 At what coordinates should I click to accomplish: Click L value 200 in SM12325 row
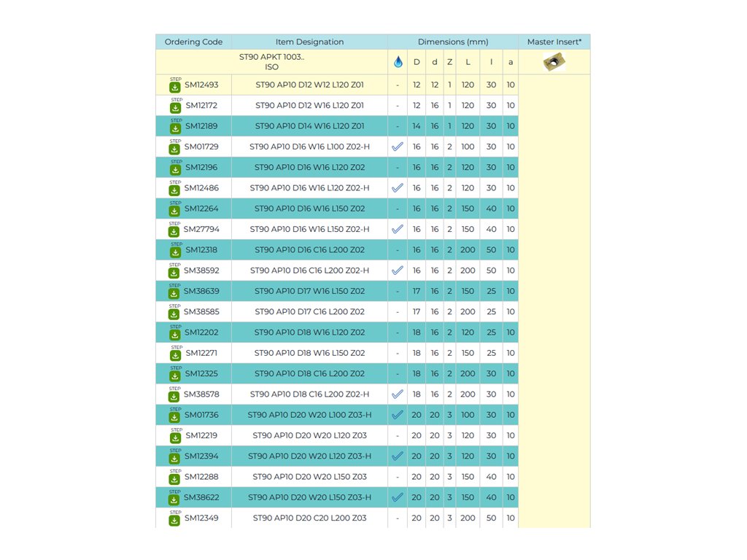coord(468,374)
